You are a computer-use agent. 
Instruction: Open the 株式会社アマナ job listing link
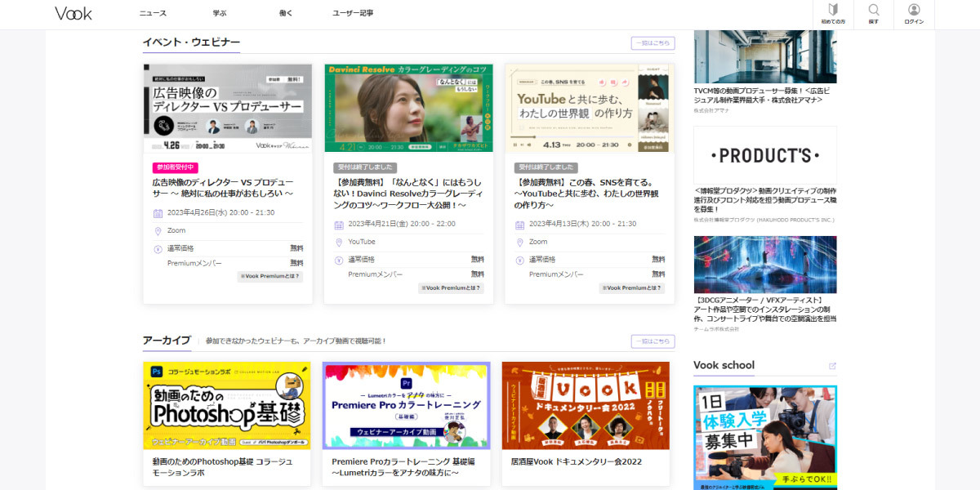(x=763, y=92)
